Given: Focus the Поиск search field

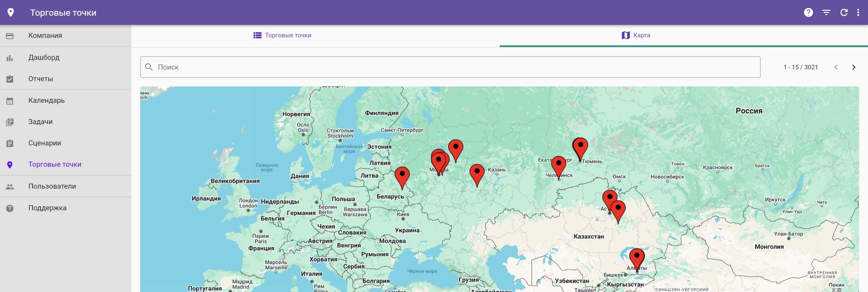Looking at the screenshot, I should (x=450, y=67).
